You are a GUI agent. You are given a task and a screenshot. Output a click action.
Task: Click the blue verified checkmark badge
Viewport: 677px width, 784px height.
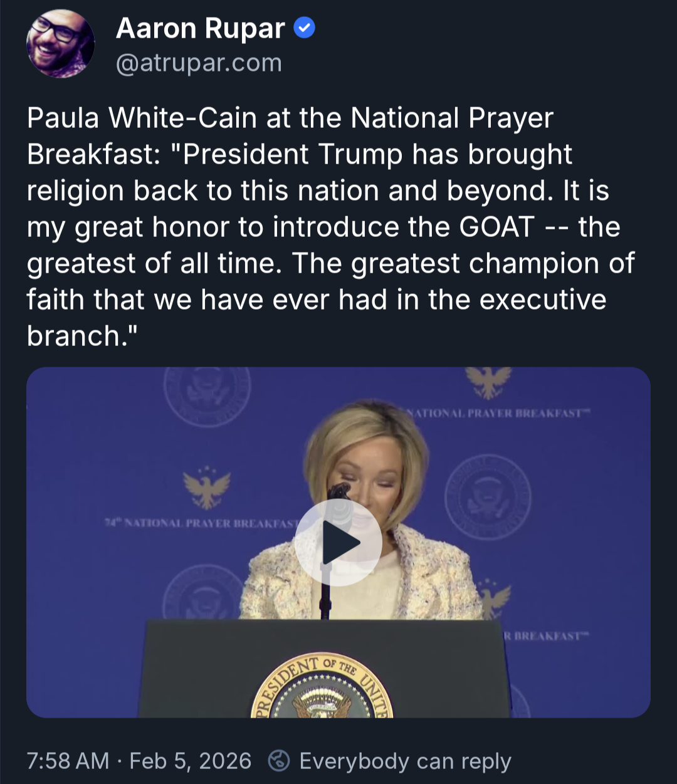click(305, 28)
